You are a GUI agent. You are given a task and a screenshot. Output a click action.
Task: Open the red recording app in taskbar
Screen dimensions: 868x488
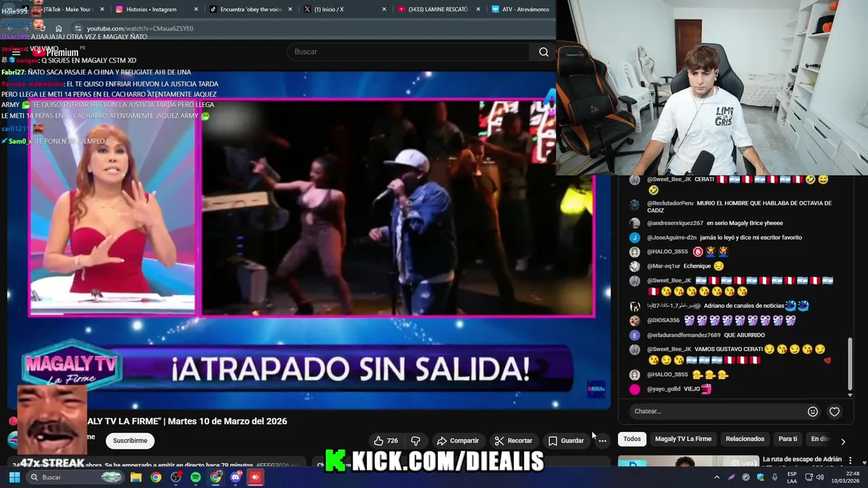click(x=255, y=477)
